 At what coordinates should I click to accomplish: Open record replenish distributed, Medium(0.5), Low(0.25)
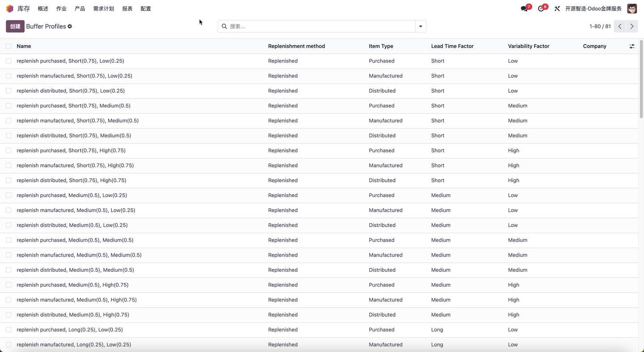pos(72,225)
